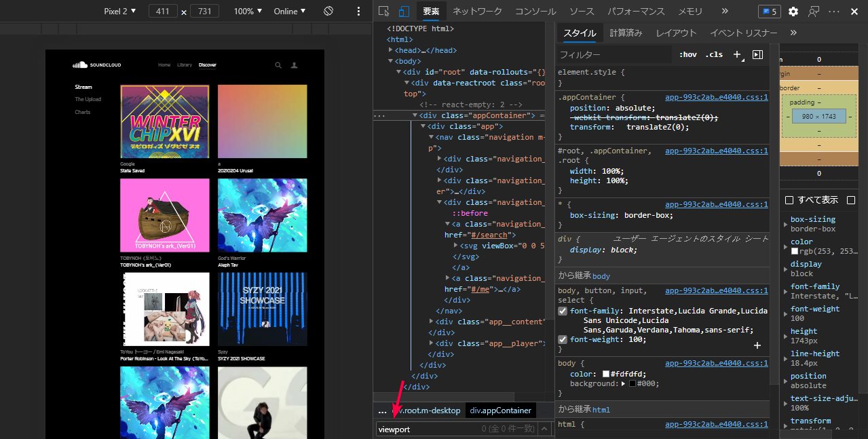Image resolution: width=868 pixels, height=439 pixels.
Task: Click Library in SoundCloud page navigation
Action: pyautogui.click(x=185, y=65)
